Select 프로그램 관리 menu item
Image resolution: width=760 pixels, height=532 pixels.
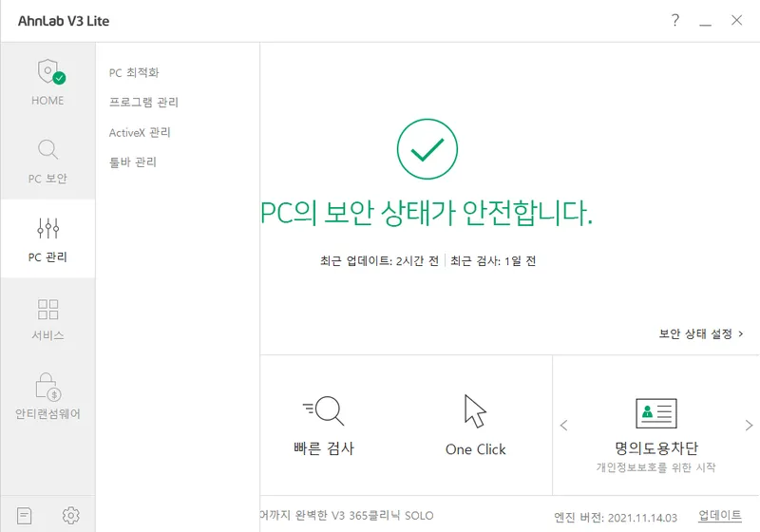[143, 103]
